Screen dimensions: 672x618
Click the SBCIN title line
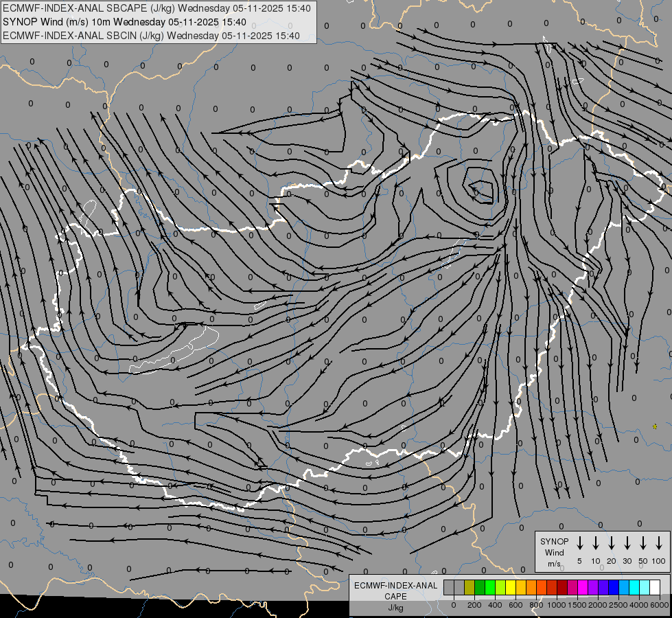point(151,36)
